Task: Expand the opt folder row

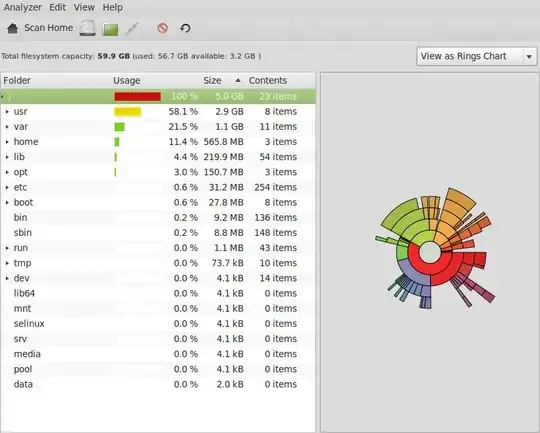Action: tap(7, 172)
